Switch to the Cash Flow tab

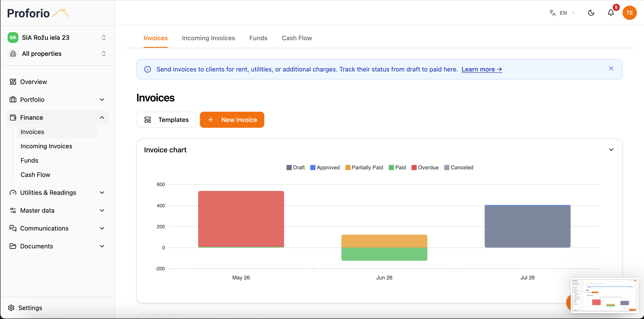click(297, 38)
